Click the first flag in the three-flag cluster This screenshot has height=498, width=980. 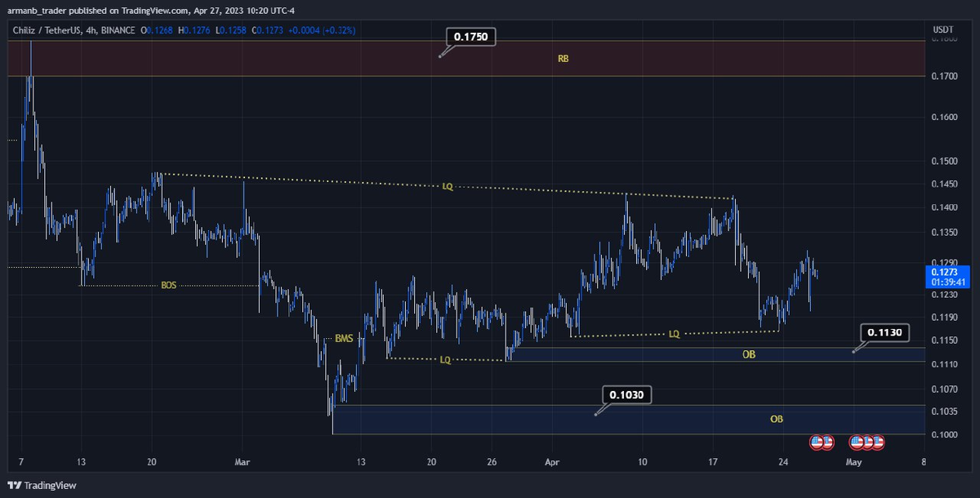click(857, 442)
